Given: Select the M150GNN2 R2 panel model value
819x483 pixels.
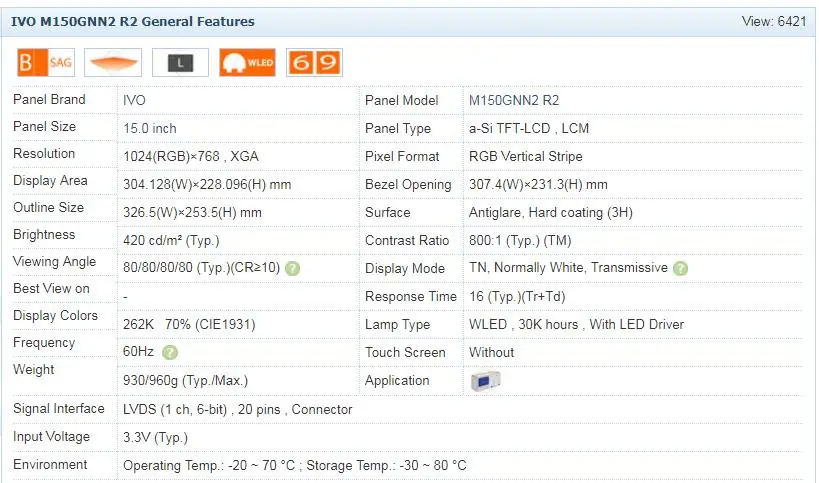Looking at the screenshot, I should [x=514, y=100].
